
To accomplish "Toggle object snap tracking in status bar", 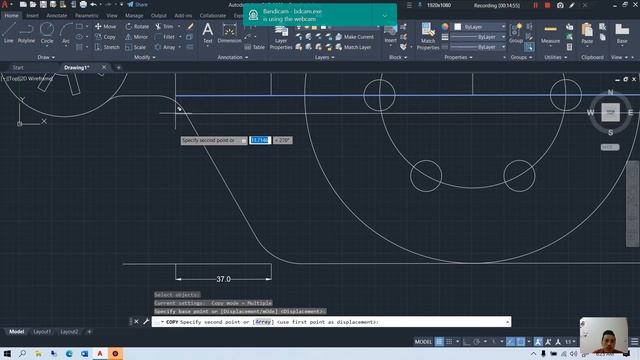I will 511,342.
